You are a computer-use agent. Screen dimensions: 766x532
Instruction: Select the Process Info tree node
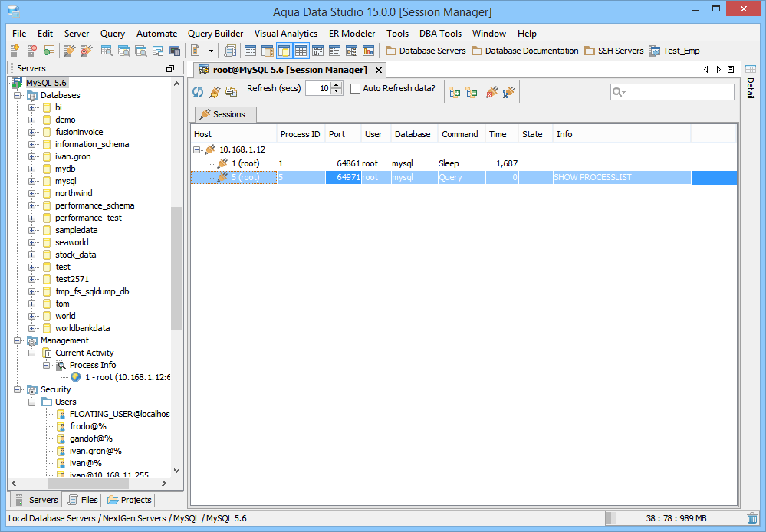pyautogui.click(x=92, y=365)
